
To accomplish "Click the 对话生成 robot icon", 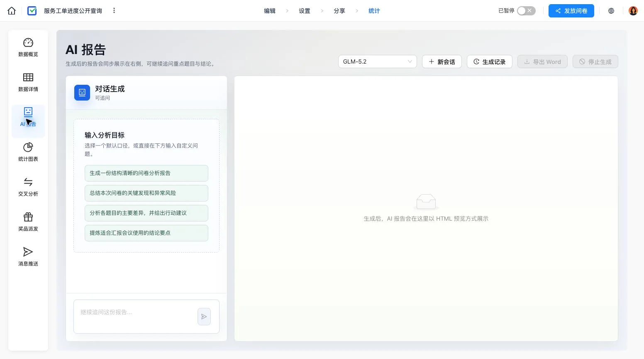I will 82,92.
